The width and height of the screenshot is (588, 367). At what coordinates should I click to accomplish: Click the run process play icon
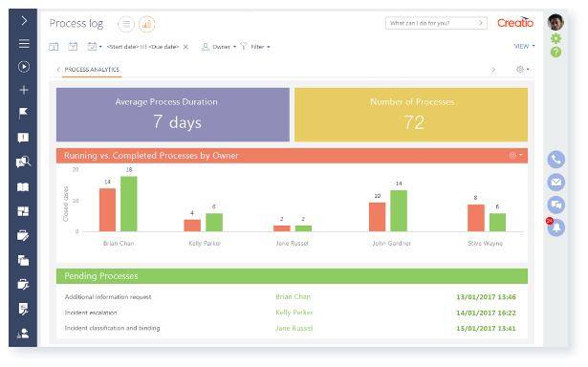click(24, 67)
